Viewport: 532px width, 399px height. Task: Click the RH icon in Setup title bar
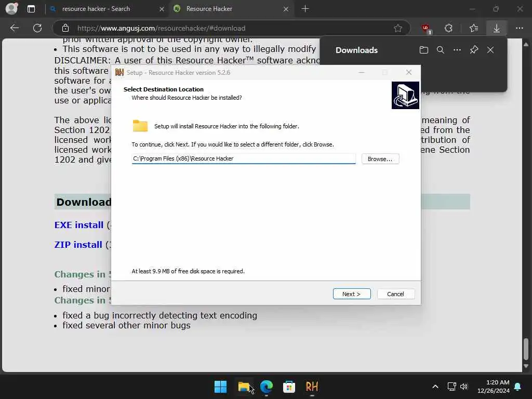(x=119, y=72)
